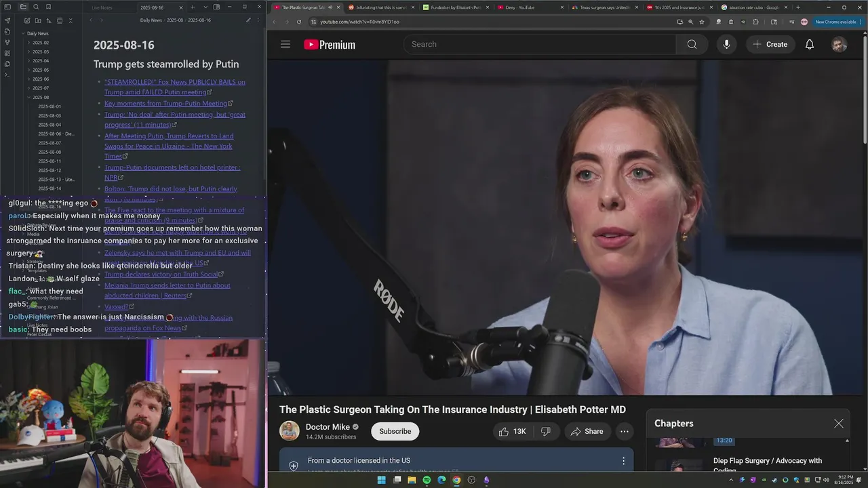Click the YouTube search field
The image size is (868, 488).
pyautogui.click(x=540, y=44)
